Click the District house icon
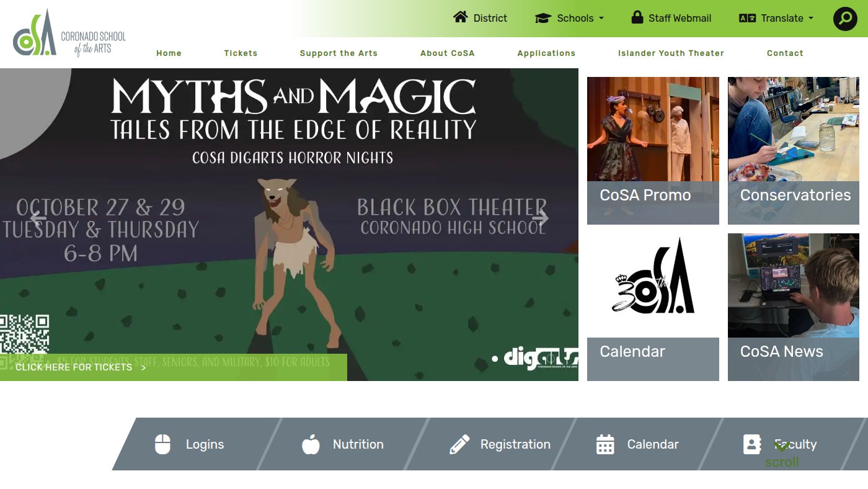The width and height of the screenshot is (868, 489). [x=460, y=17]
